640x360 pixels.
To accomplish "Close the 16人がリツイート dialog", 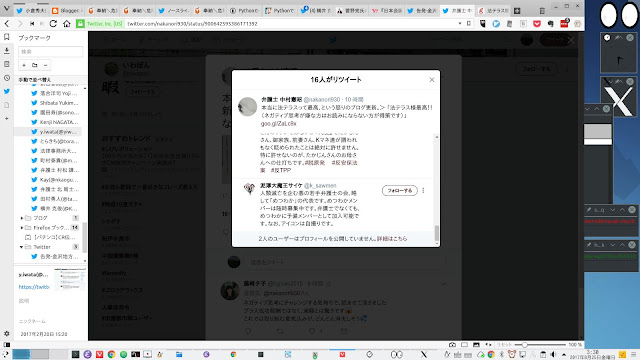I will point(432,80).
